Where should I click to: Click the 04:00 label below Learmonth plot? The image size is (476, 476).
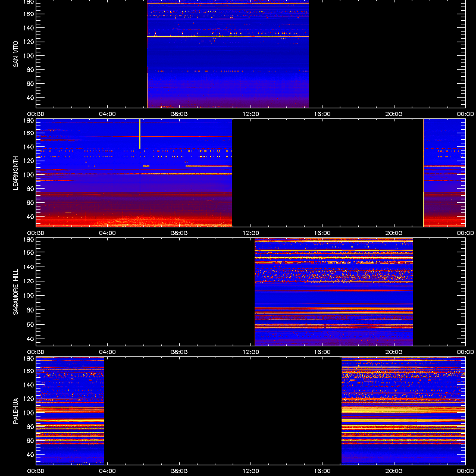(108, 233)
